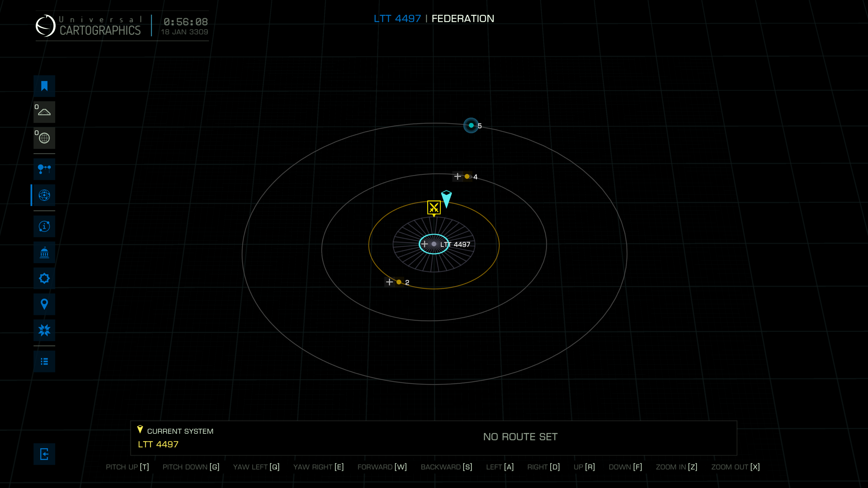
Task: Expand the plus next to planet 4
Action: coord(458,176)
